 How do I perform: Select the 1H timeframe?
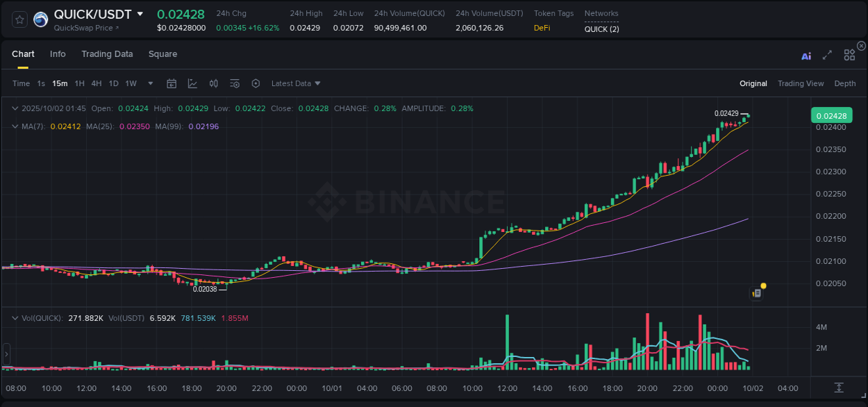click(78, 83)
